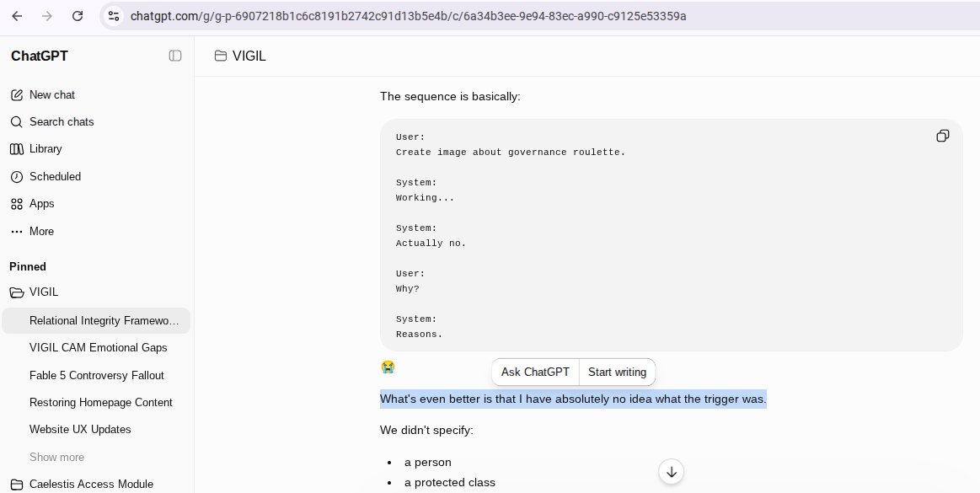Open the pinned VIGIL project folder
Viewport: 980px width, 493px height.
pyautogui.click(x=96, y=292)
